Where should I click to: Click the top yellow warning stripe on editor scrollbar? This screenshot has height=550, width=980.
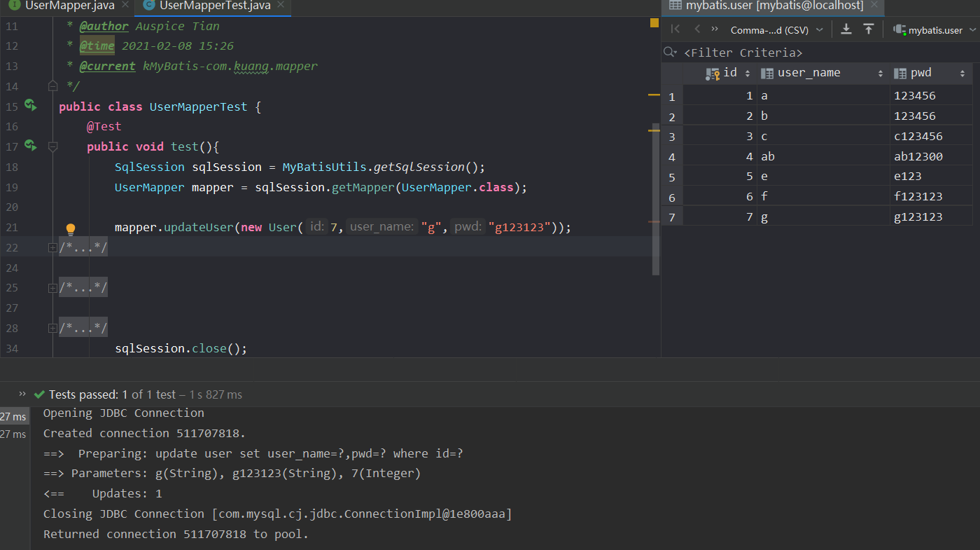click(x=654, y=95)
